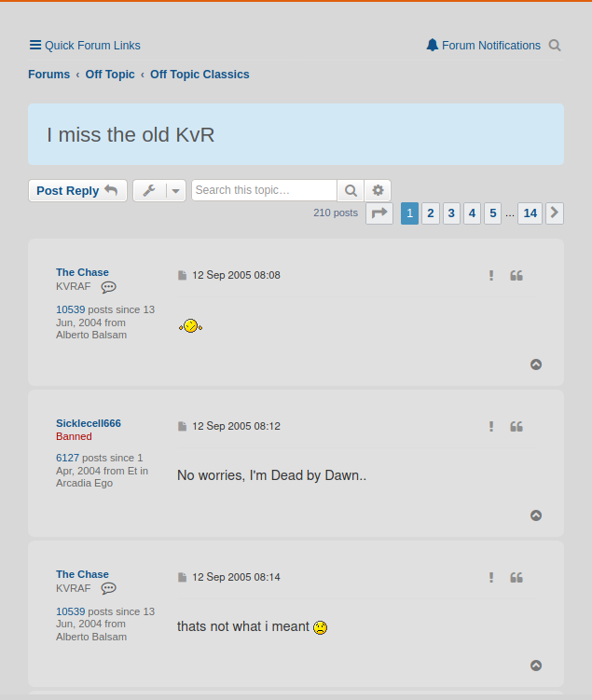Go to Off Topic Classics breadcrumb
This screenshot has width=592, height=700.
tap(200, 75)
